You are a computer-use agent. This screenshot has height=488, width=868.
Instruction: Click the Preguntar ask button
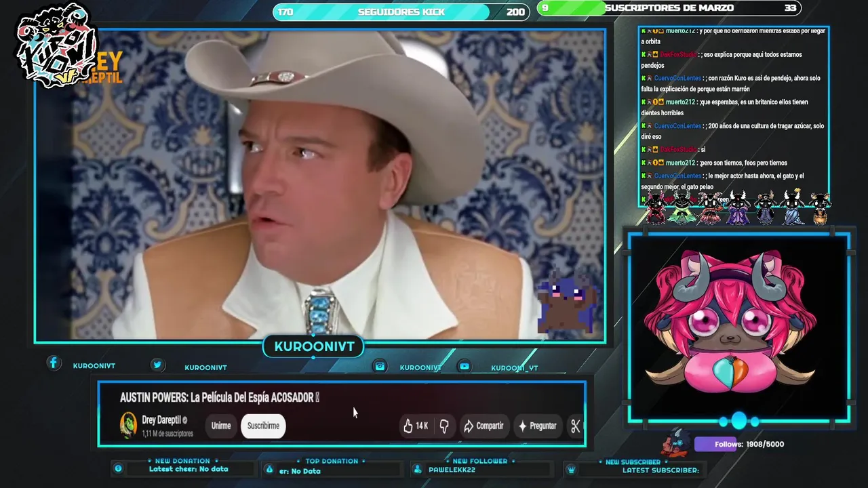tap(537, 426)
